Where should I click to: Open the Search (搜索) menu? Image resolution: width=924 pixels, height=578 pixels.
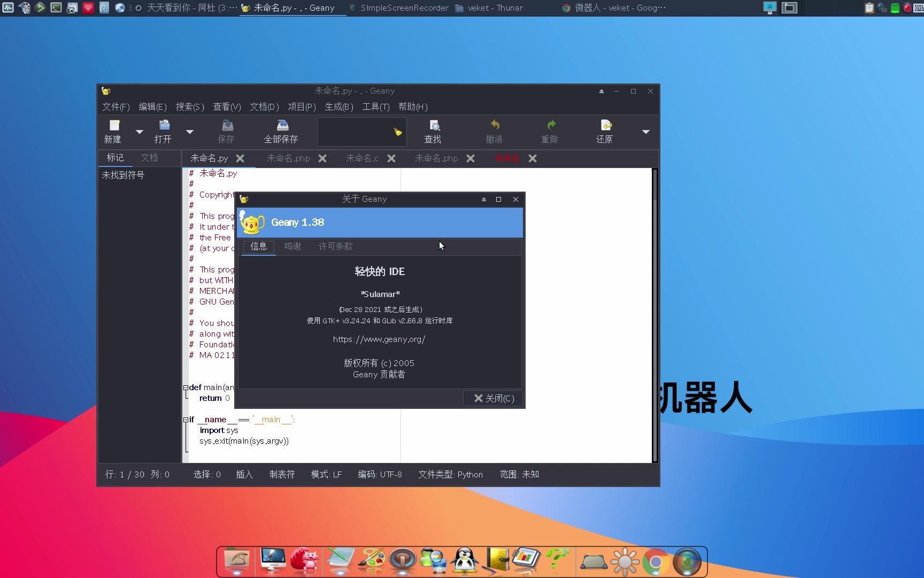coord(190,107)
